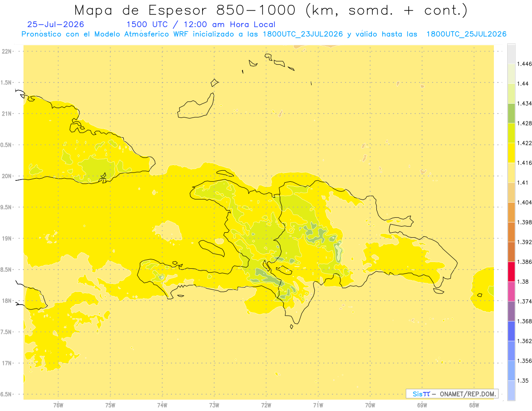The width and height of the screenshot is (532, 411).
Task: Click the '70W' longitude label
Action: 370,405
